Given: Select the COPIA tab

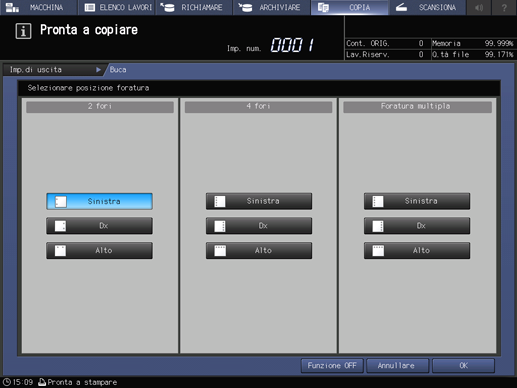Looking at the screenshot, I should (x=349, y=7).
